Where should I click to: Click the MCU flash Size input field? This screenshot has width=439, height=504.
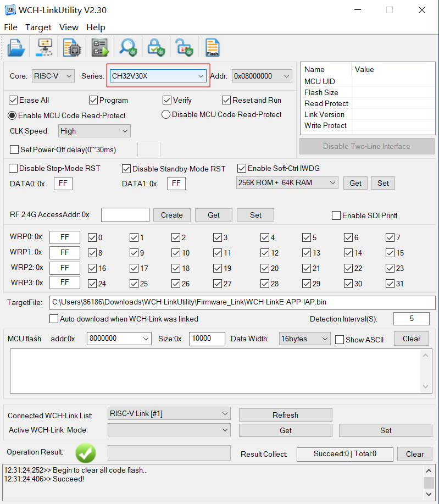[x=207, y=339]
